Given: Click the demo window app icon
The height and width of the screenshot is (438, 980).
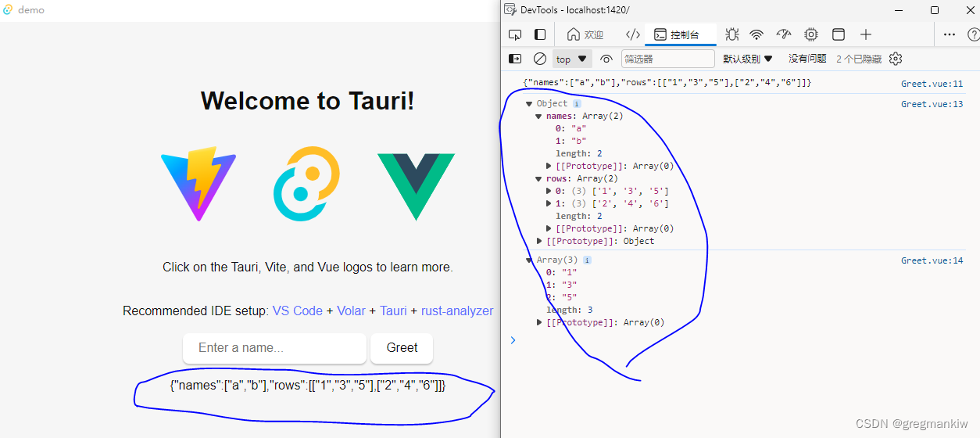Looking at the screenshot, I should pyautogui.click(x=8, y=10).
